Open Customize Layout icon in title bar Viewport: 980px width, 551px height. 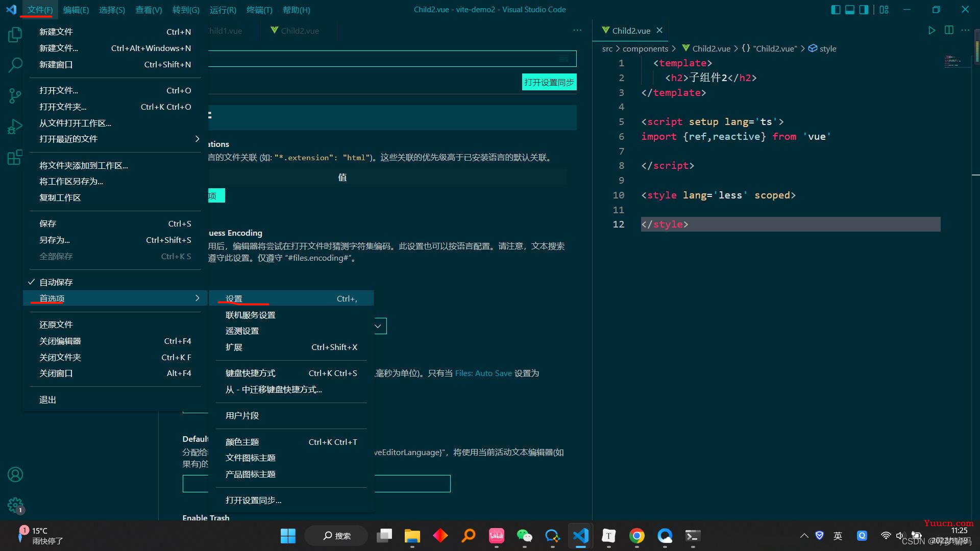point(884,10)
